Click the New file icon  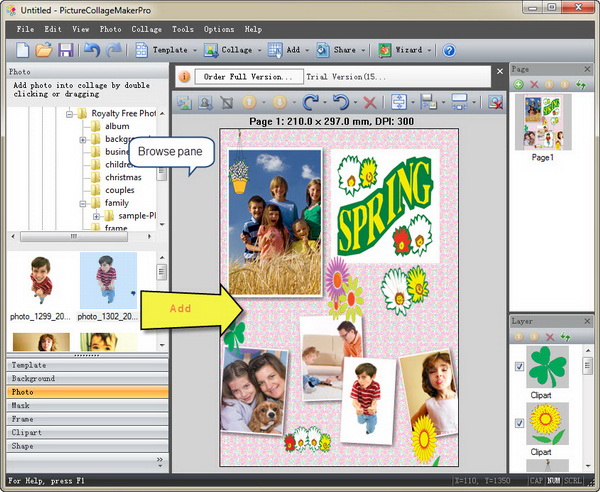23,50
